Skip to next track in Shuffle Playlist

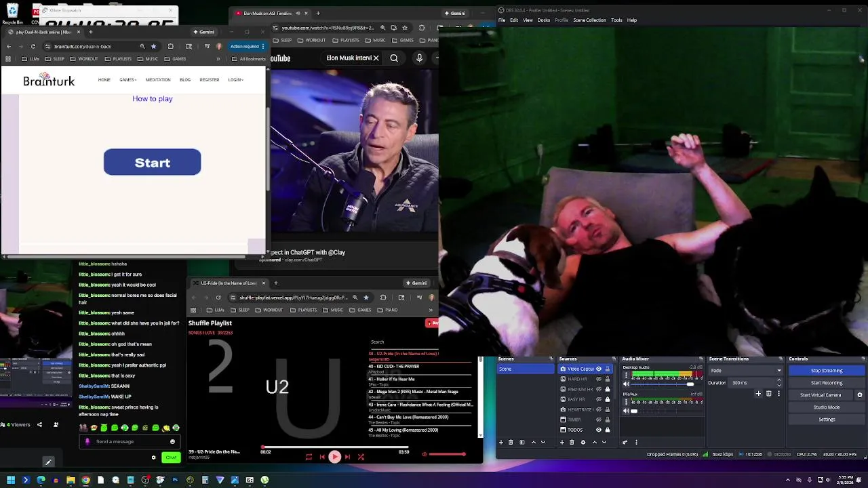click(347, 457)
